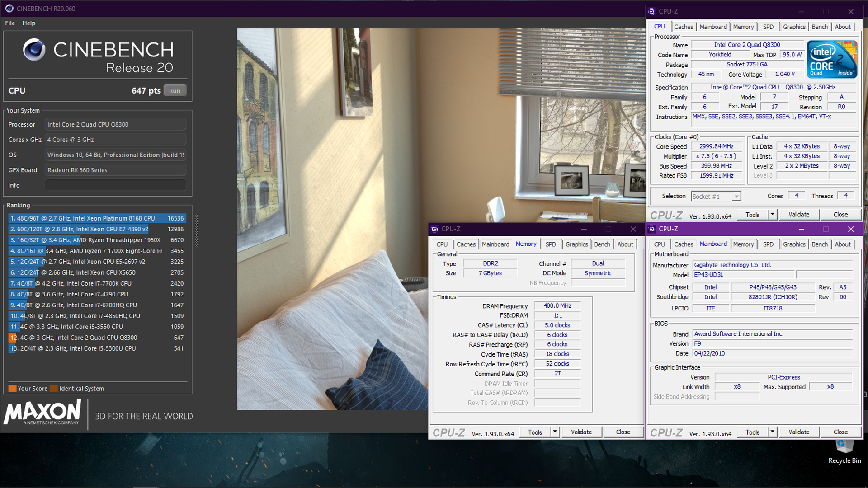
Task: Click the Processor field showing Intel Core 2 Quad CPU Q8300
Action: (x=115, y=125)
